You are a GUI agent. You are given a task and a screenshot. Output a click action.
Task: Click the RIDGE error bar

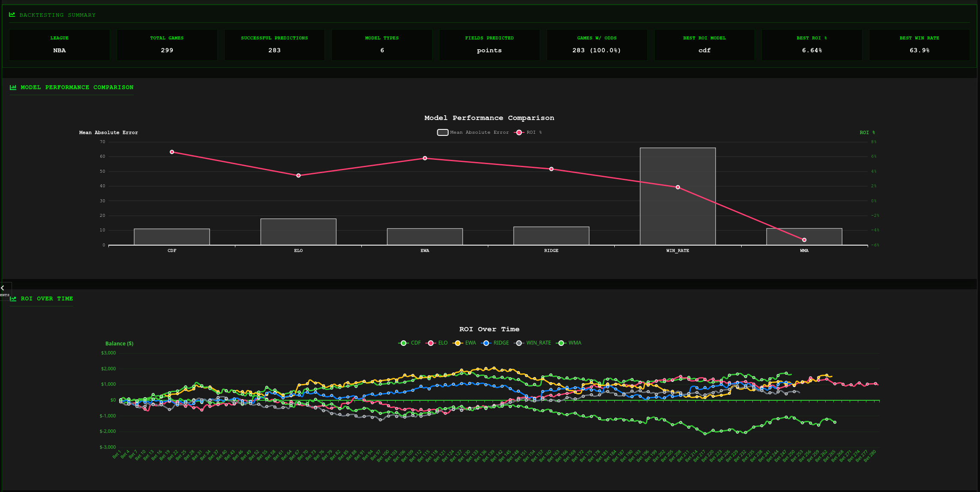pyautogui.click(x=551, y=236)
